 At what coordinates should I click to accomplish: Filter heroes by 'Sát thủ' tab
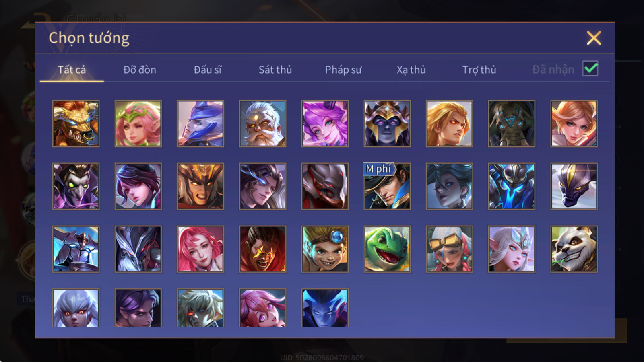[275, 70]
